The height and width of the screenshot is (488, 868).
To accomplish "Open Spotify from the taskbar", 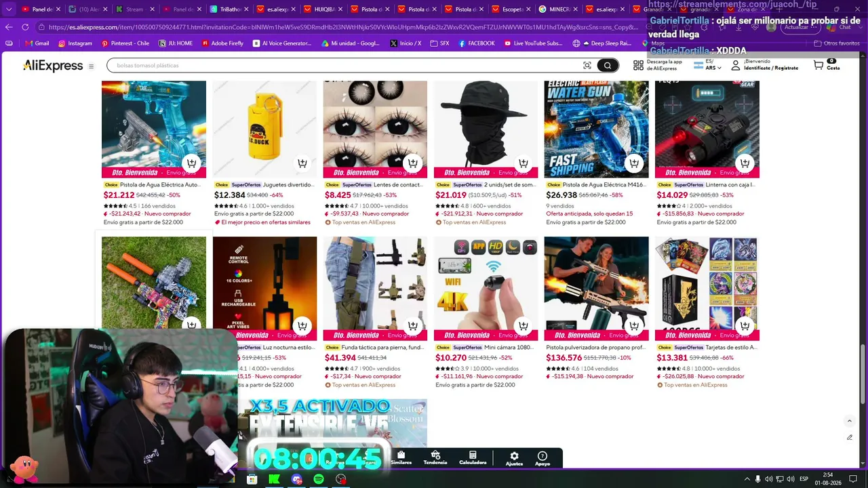I will coord(319,479).
